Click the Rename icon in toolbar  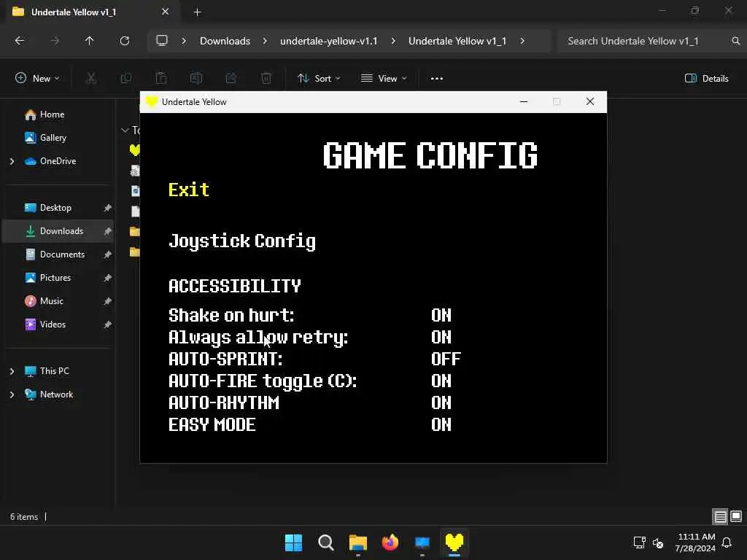196,78
